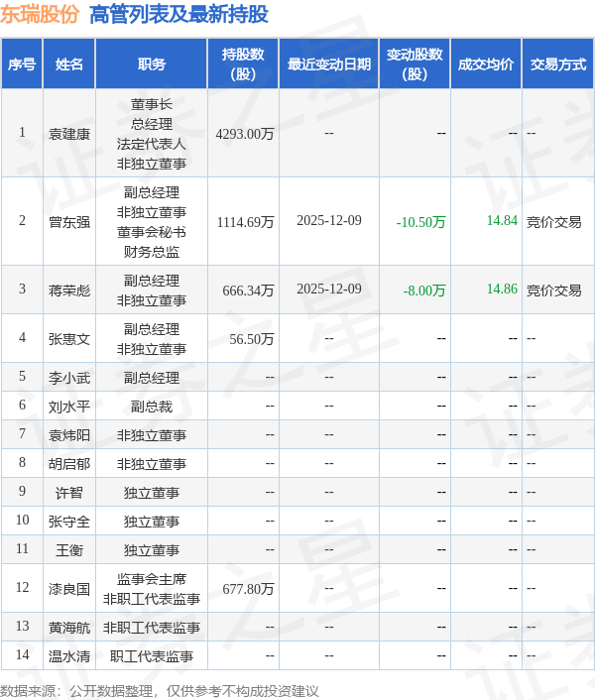Select the name 刘水平
595x700 pixels.
point(69,407)
